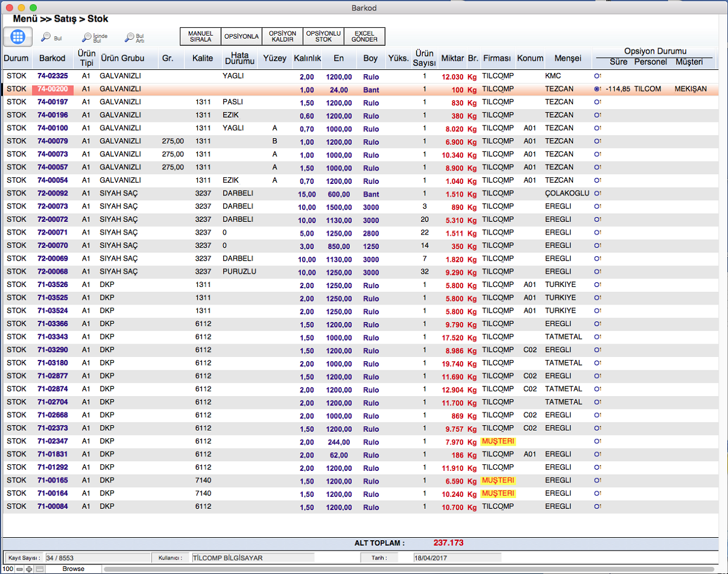The height and width of the screenshot is (574, 728).
Task: Open the Browse mode popup menu
Action: click(73, 569)
